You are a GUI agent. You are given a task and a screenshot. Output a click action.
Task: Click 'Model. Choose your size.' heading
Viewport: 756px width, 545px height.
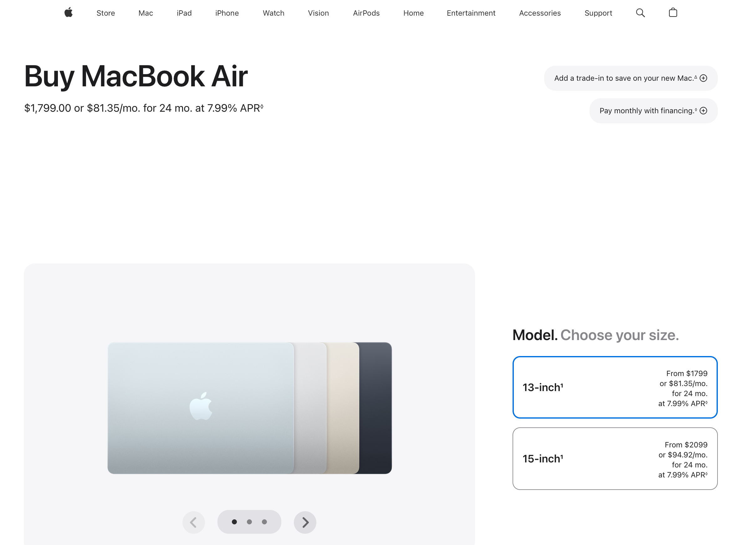[x=596, y=335]
